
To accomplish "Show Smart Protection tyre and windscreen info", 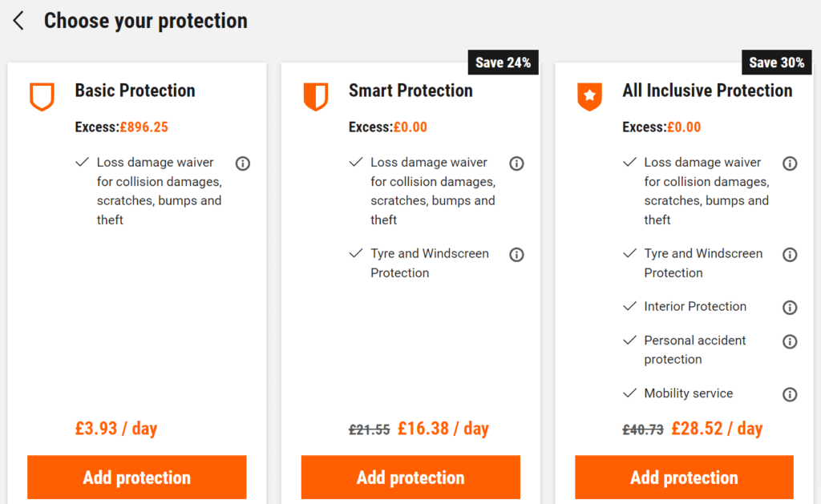I will [516, 254].
